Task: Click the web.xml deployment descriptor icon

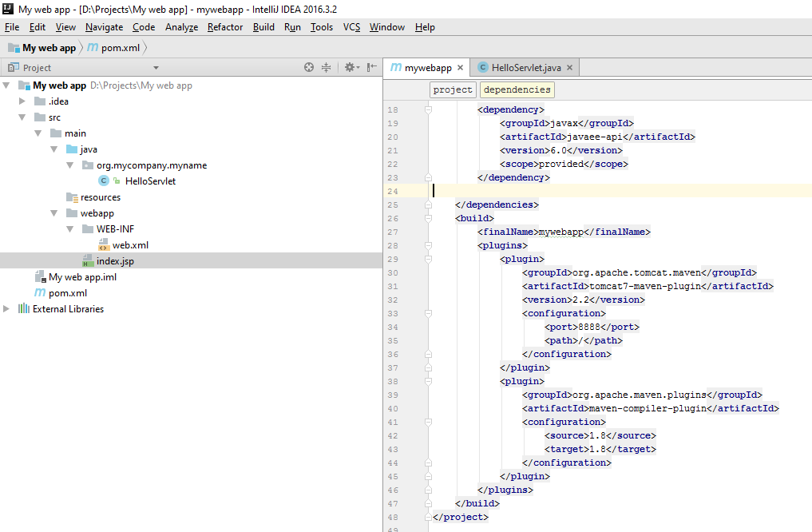Action: 102,244
